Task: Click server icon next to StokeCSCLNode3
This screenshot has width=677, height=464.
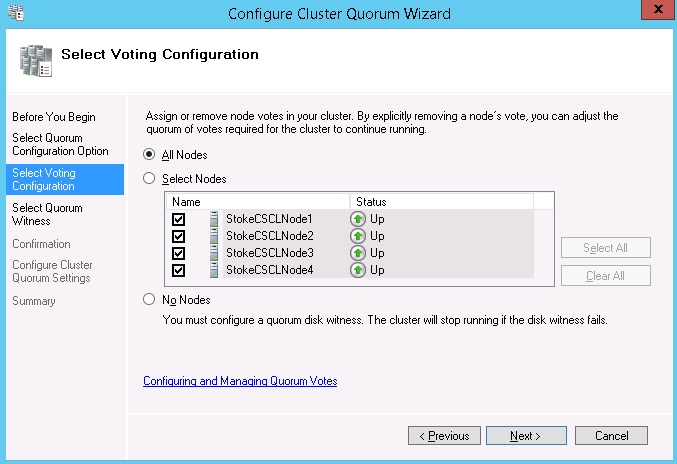Action: click(214, 253)
